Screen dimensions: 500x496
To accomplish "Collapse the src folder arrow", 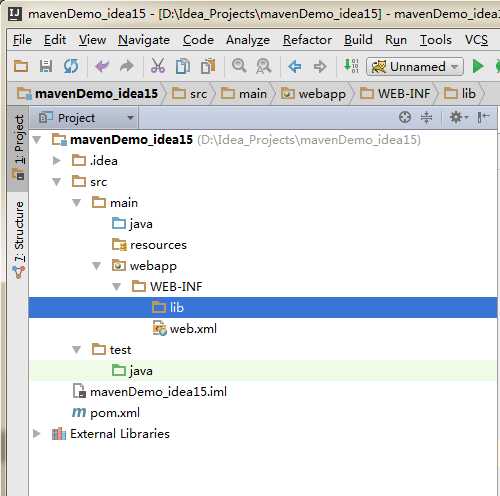I will coord(57,182).
